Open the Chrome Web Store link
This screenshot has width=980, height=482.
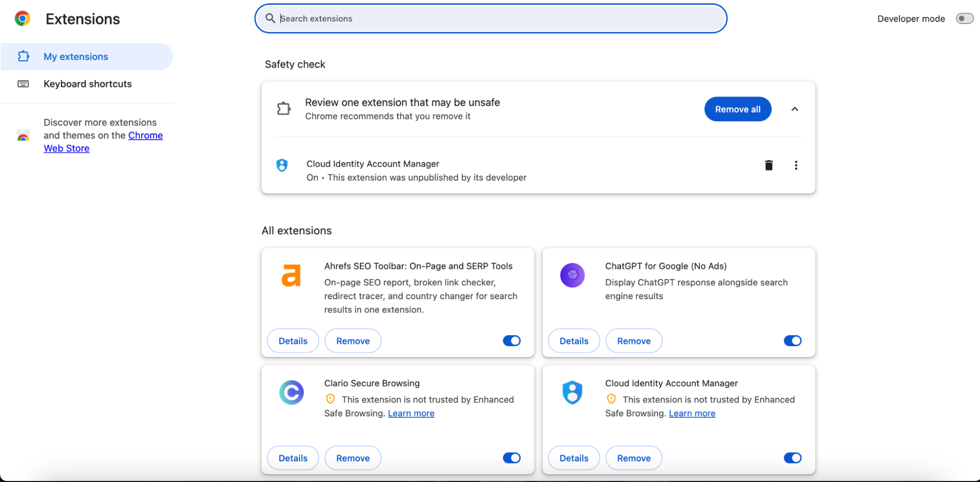[x=145, y=136]
